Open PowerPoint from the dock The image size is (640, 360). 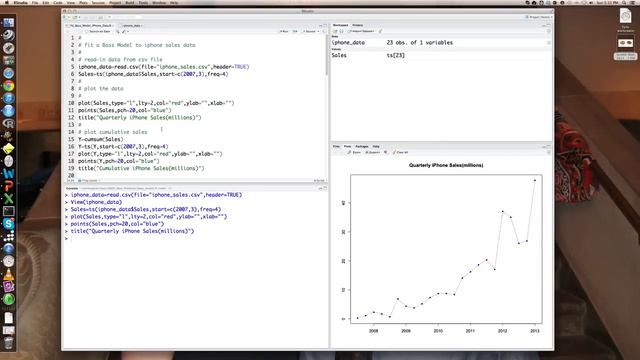tap(9, 186)
